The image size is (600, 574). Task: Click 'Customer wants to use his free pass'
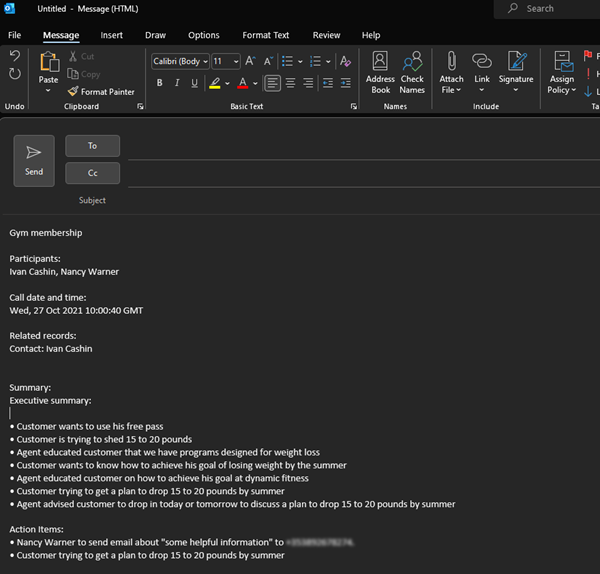(90, 426)
